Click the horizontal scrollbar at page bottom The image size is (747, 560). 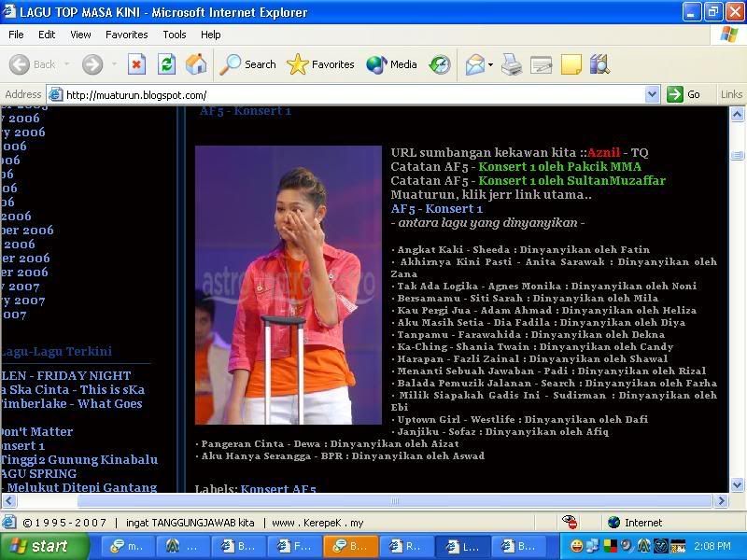tap(392, 501)
